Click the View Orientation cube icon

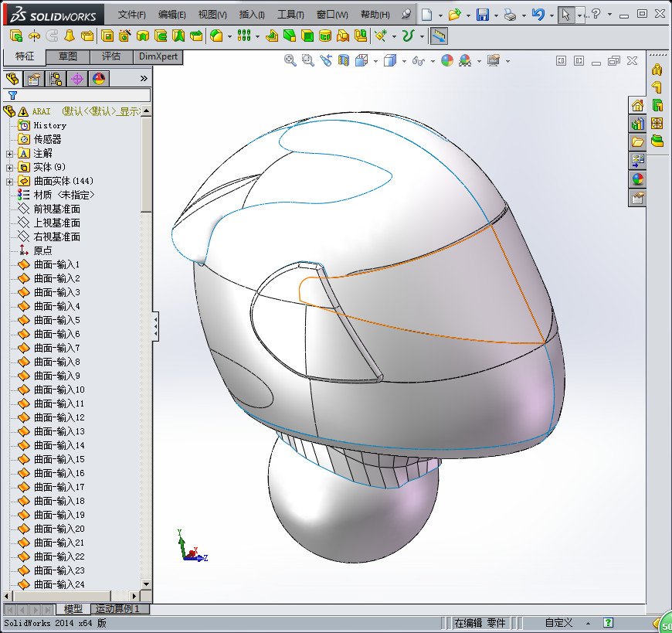click(x=361, y=60)
